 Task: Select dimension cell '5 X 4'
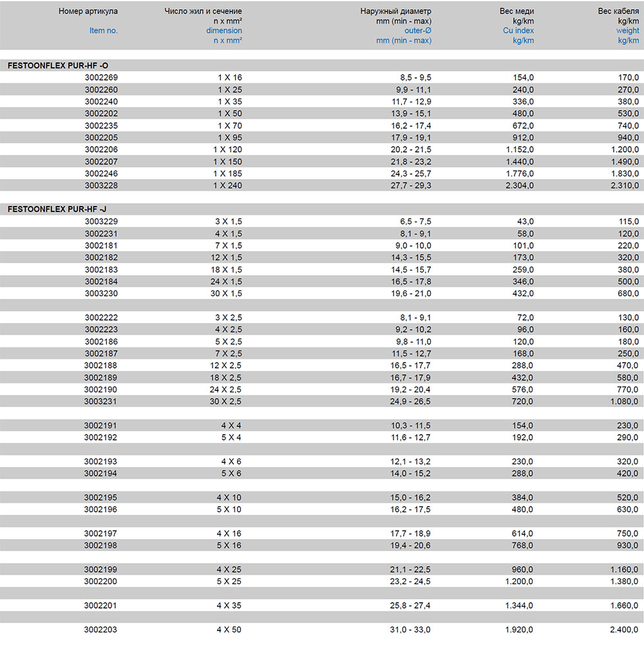coord(231,438)
